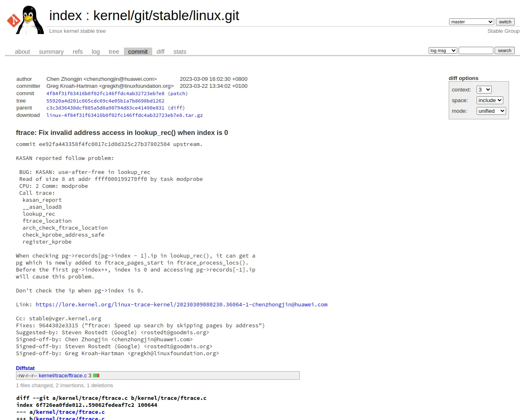Viewport: 525px width, 420px height.
Task: Open the context lines dropdown
Action: coord(484,90)
